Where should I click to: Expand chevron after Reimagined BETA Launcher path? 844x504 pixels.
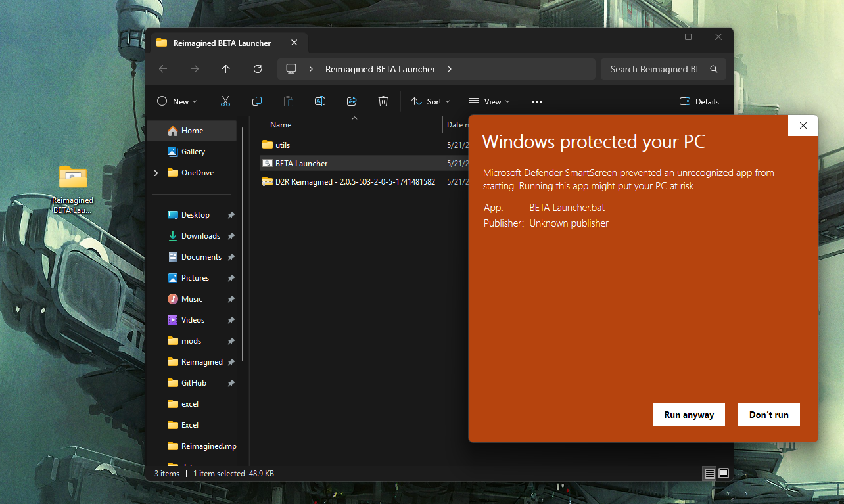point(450,69)
